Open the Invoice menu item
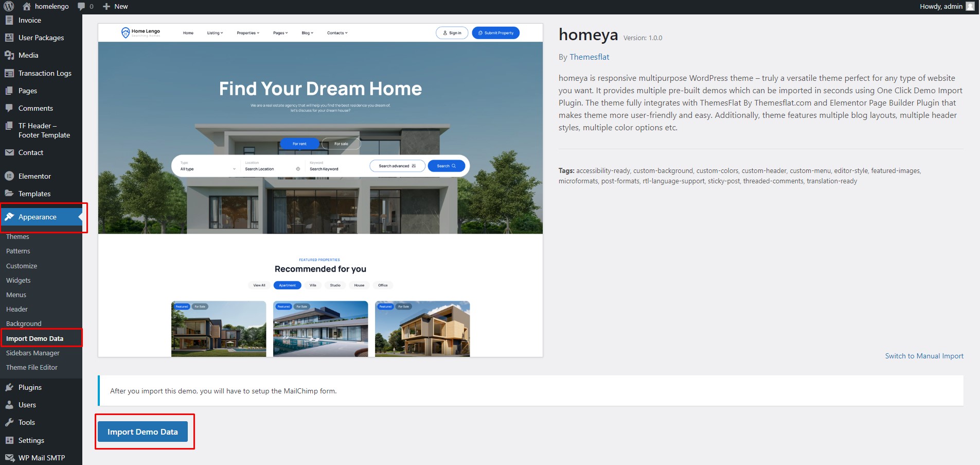This screenshot has width=980, height=465. pos(30,20)
